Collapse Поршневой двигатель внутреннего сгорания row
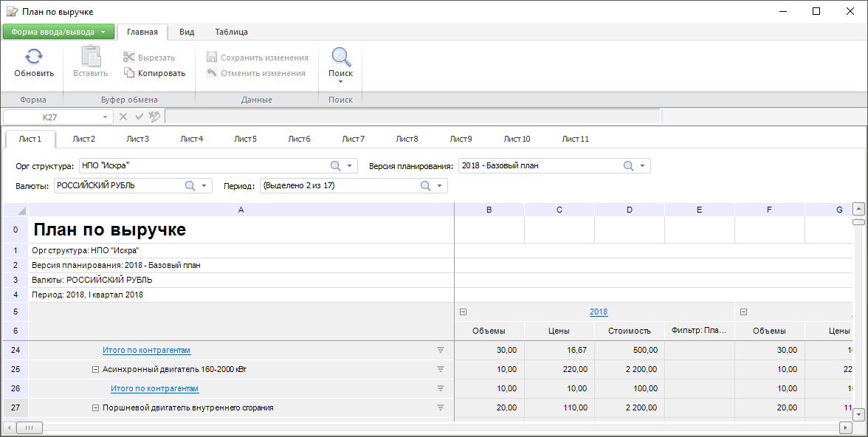868x437 pixels. click(95, 407)
